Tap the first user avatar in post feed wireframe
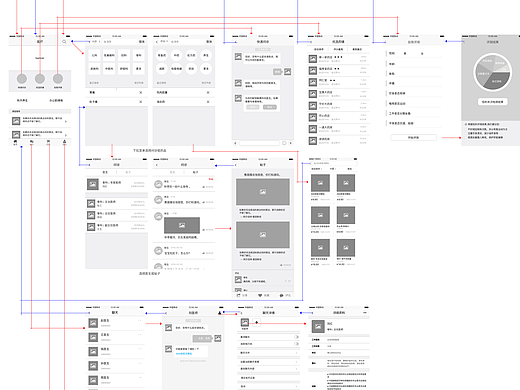Image resolution: width=520 pixels, height=390 pixels. coord(158,184)
